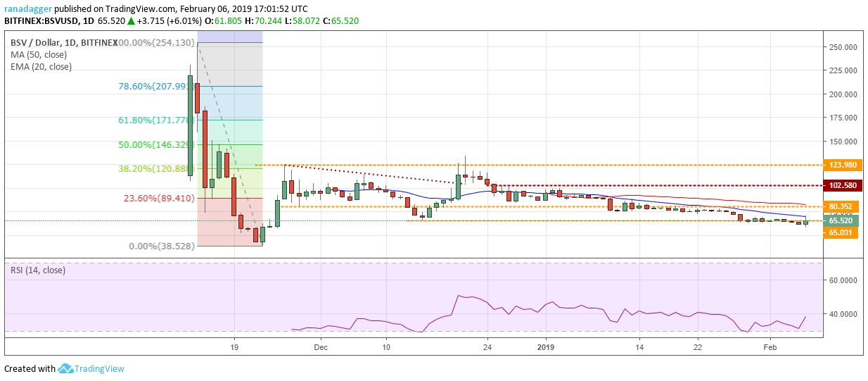
Task: Click the TradingView cloud logo icon
Action: pos(65,368)
